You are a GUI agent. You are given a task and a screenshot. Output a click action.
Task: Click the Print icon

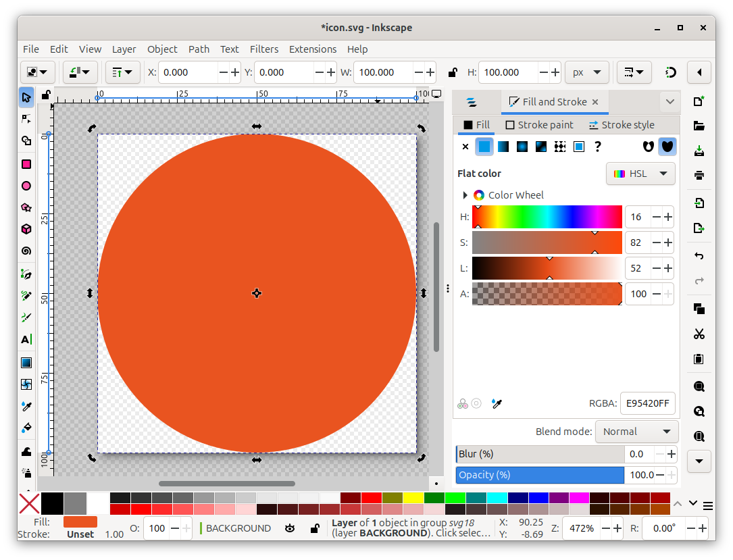coord(699,175)
